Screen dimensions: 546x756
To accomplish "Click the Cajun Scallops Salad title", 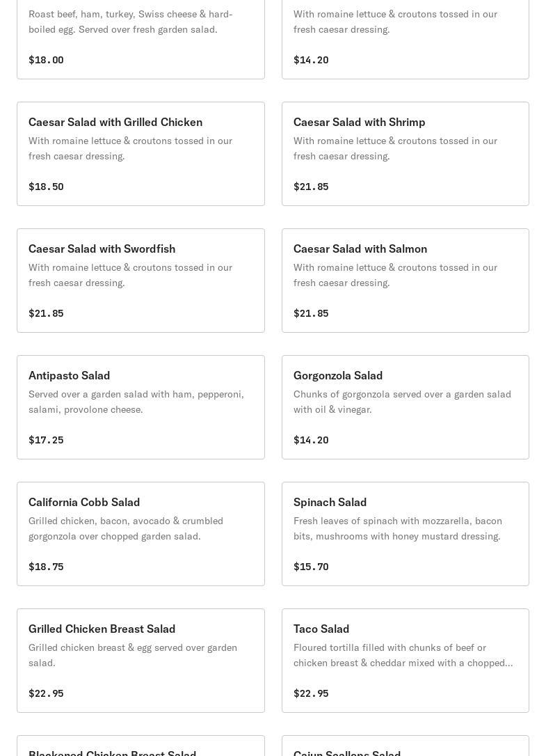I will [347, 752].
